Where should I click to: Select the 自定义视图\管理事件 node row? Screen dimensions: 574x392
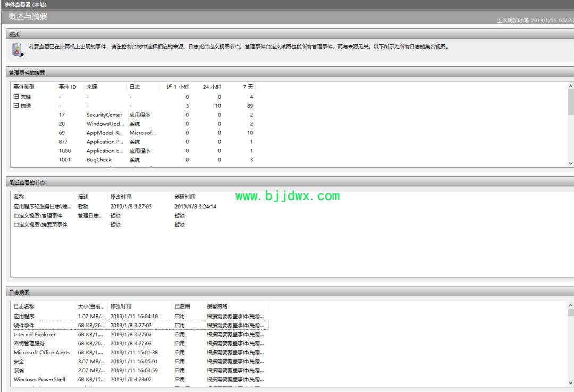click(124, 216)
